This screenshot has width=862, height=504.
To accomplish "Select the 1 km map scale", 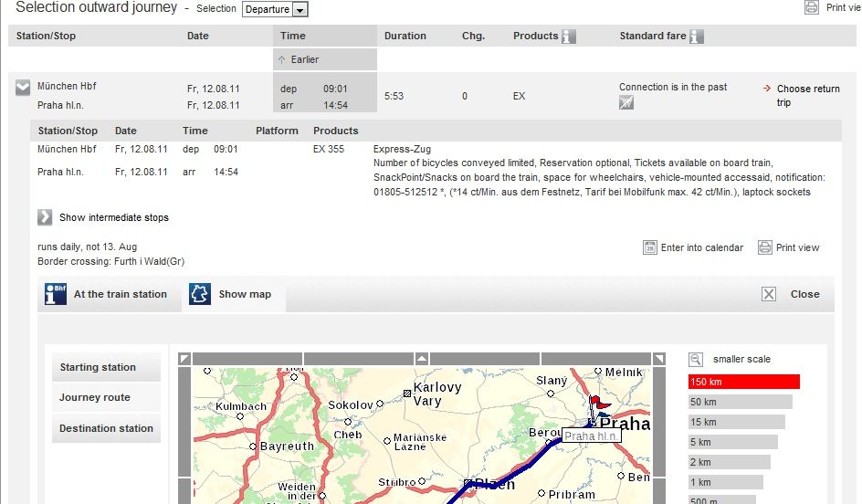I will (x=726, y=482).
